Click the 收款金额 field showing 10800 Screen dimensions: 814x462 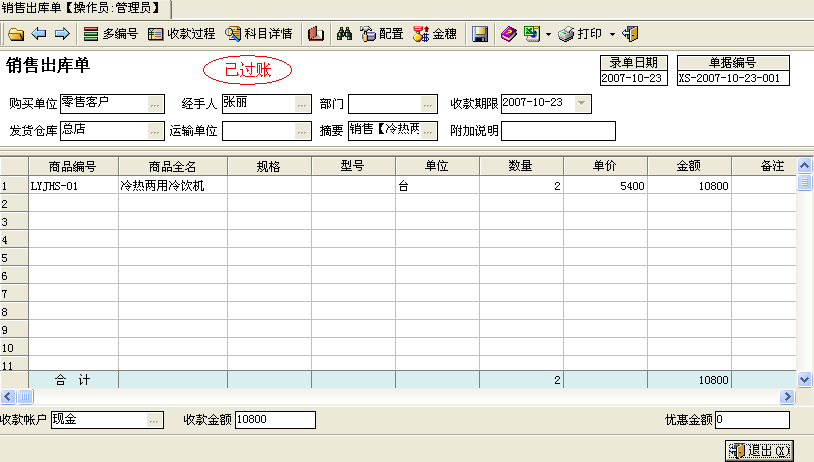coord(275,419)
